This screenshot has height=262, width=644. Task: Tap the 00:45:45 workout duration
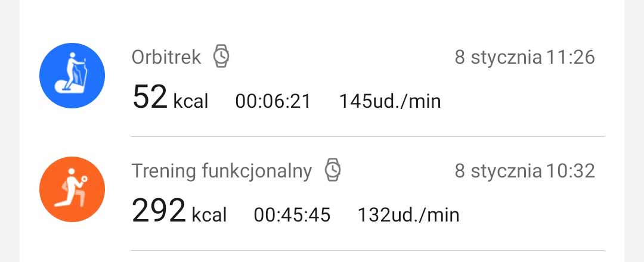[292, 215]
